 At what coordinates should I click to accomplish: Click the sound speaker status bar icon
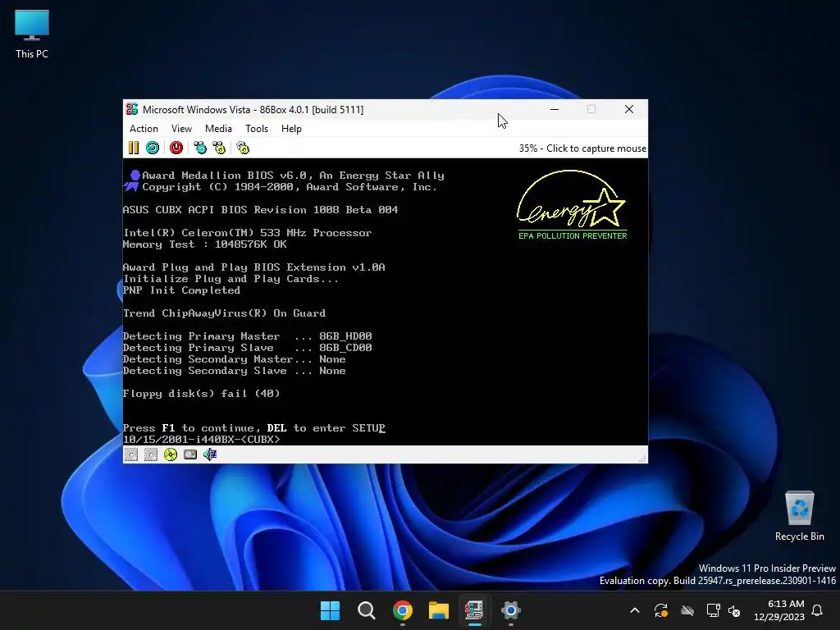[x=210, y=454]
